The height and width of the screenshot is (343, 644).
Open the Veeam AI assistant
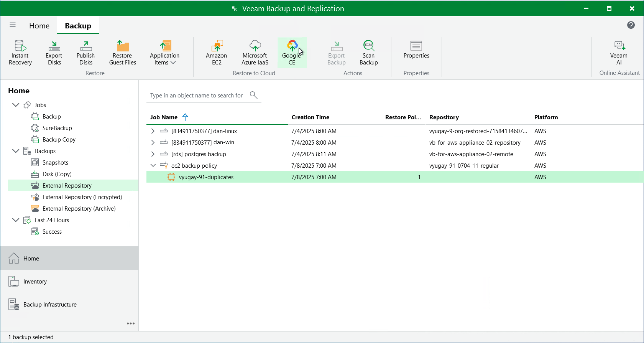[619, 53]
